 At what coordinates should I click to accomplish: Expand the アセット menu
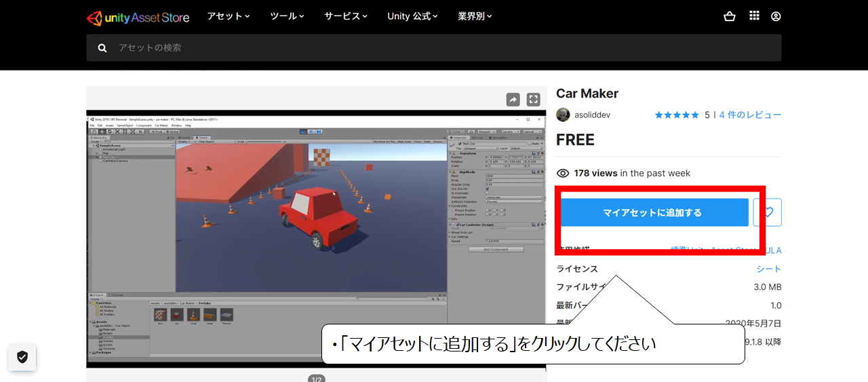[229, 16]
